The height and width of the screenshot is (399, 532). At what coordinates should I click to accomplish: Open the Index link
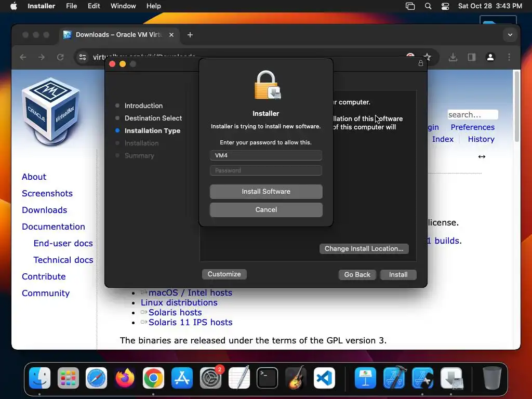click(443, 139)
